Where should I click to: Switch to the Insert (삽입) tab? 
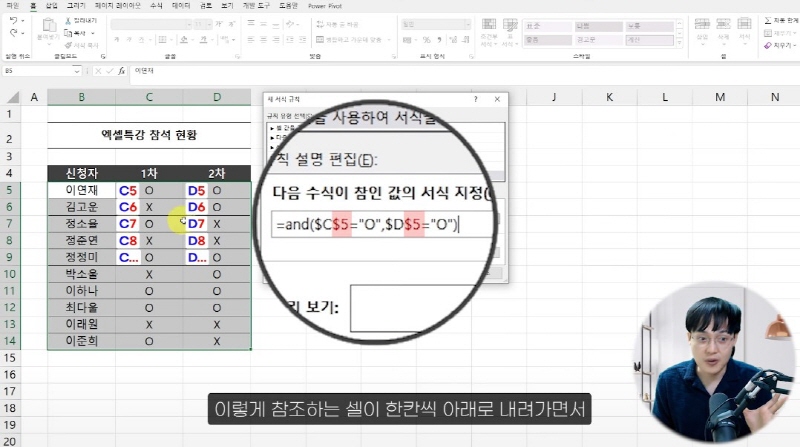(52, 6)
